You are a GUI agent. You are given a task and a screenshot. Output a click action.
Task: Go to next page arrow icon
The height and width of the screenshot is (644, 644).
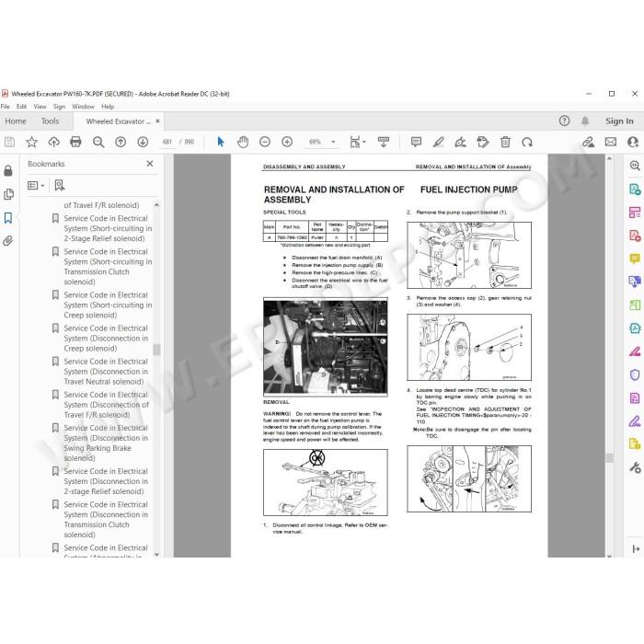tap(143, 142)
